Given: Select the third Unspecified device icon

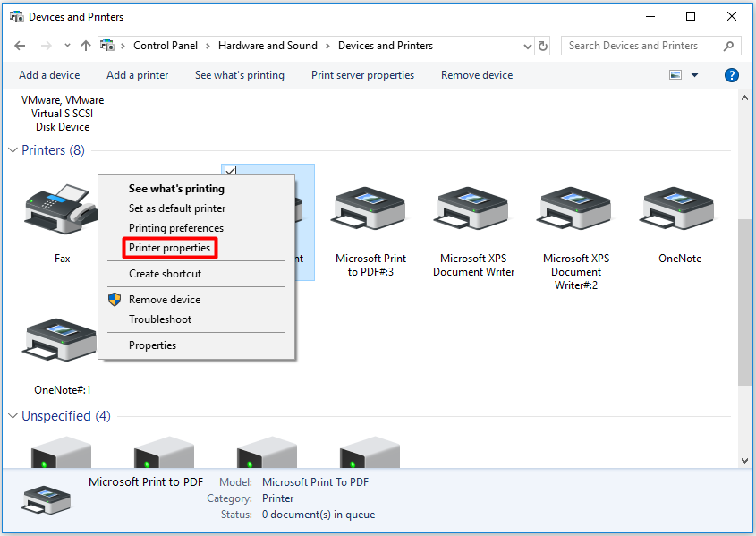Looking at the screenshot, I should click(268, 452).
